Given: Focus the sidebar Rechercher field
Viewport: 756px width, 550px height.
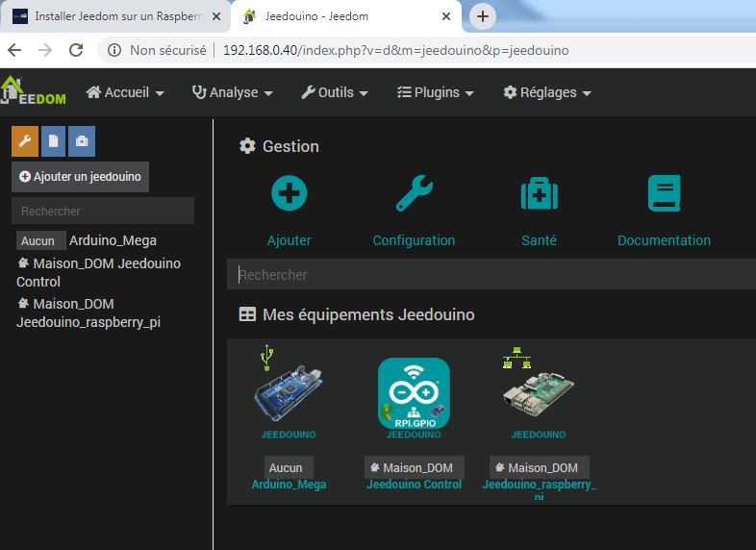Looking at the screenshot, I should click(103, 211).
